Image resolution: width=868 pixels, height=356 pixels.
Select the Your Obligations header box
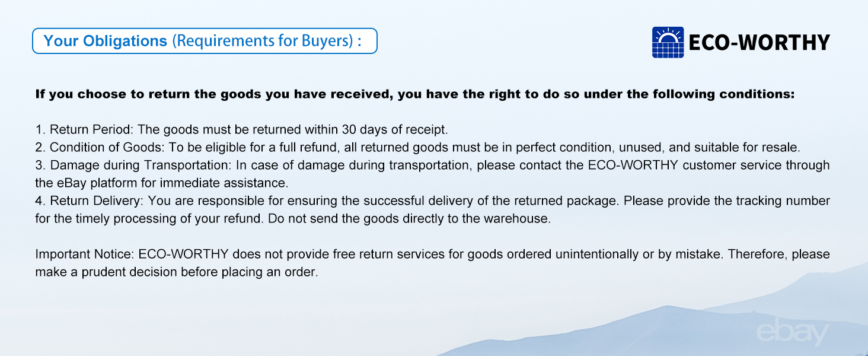(x=205, y=41)
